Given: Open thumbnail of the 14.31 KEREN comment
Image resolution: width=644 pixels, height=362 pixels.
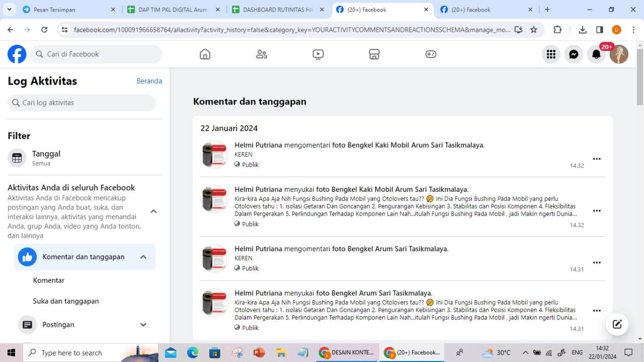Looking at the screenshot, I should pyautogui.click(x=215, y=258).
